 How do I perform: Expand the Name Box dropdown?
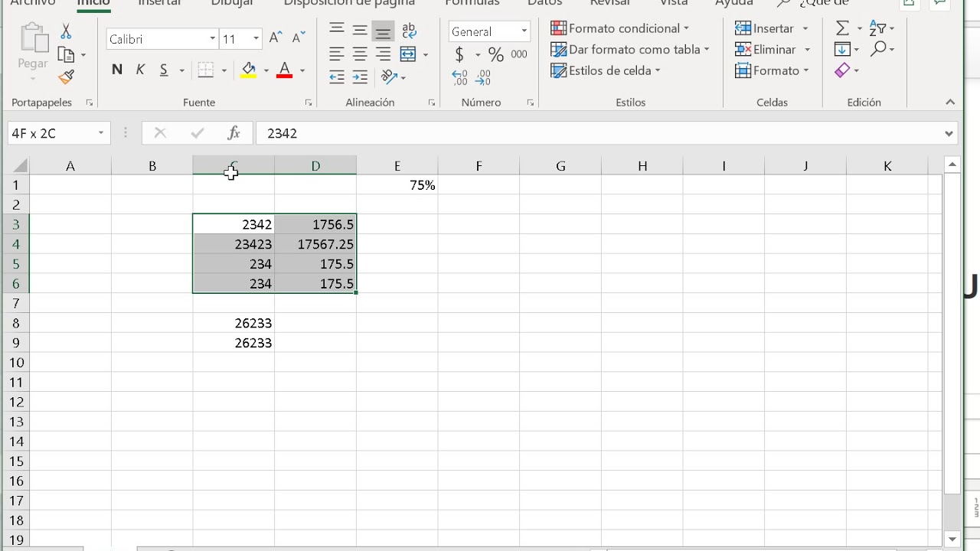tap(100, 132)
